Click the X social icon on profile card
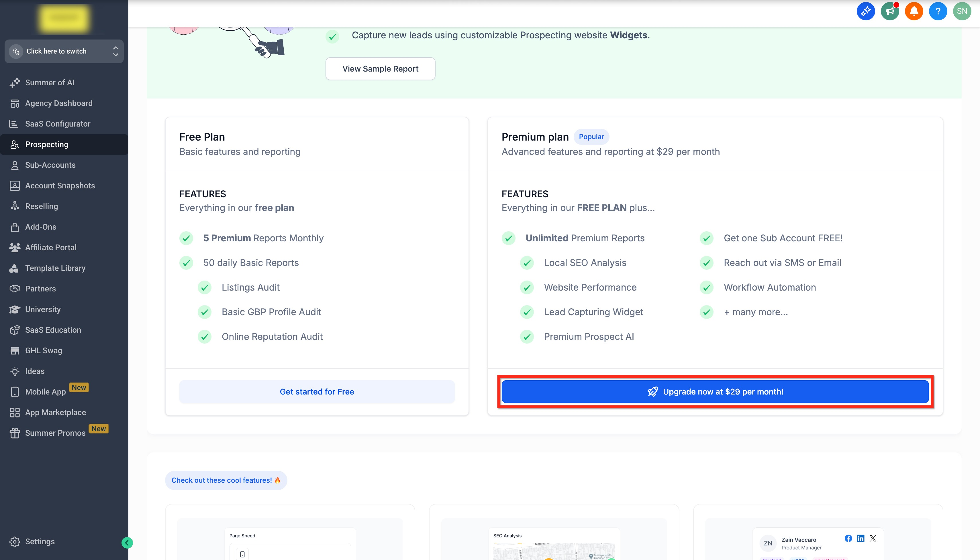The width and height of the screenshot is (980, 560). 873,539
